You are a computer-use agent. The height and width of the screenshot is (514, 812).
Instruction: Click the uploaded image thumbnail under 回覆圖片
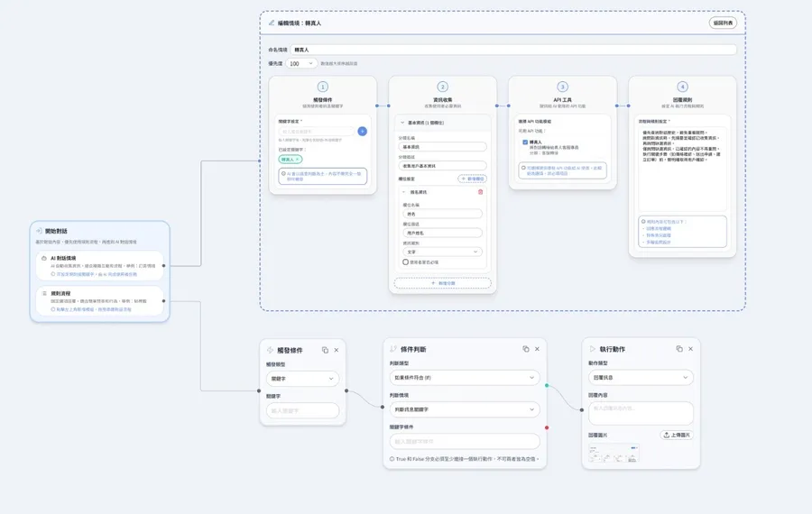pos(614,453)
